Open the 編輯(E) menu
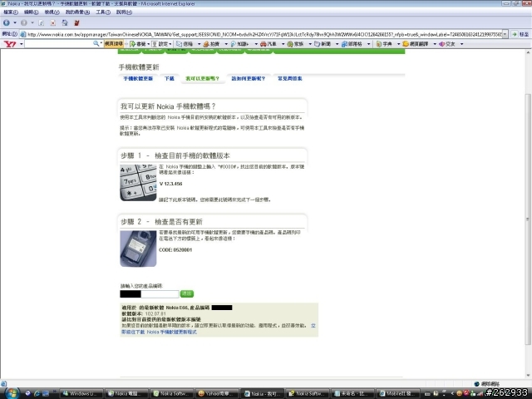This screenshot has width=532, height=399. pyautogui.click(x=32, y=12)
